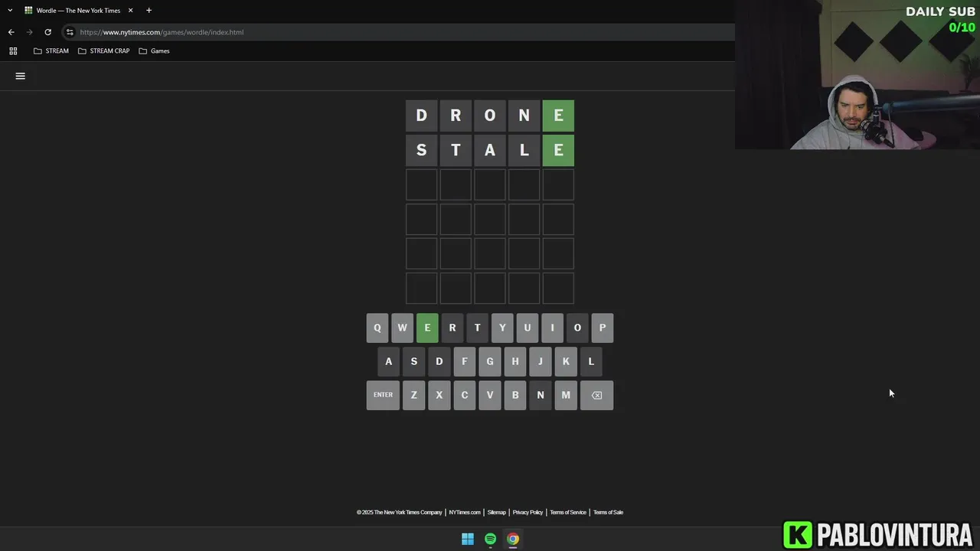Go back using browser back arrow
This screenshot has height=551, width=980.
pos(11,32)
